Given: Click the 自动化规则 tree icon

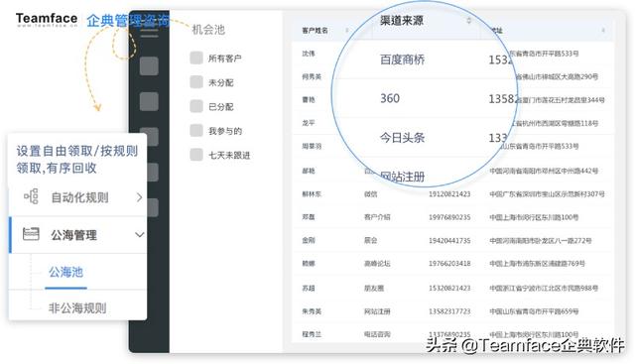Looking at the screenshot, I should pyautogui.click(x=31, y=196).
